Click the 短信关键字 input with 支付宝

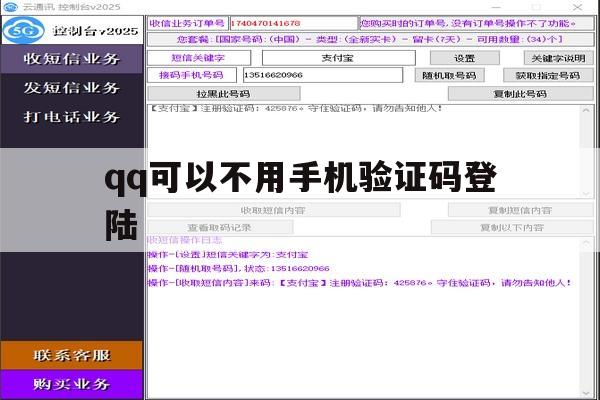click(338, 58)
